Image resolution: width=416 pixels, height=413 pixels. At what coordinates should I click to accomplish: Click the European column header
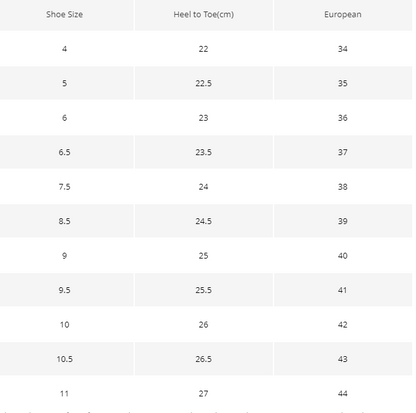343,15
